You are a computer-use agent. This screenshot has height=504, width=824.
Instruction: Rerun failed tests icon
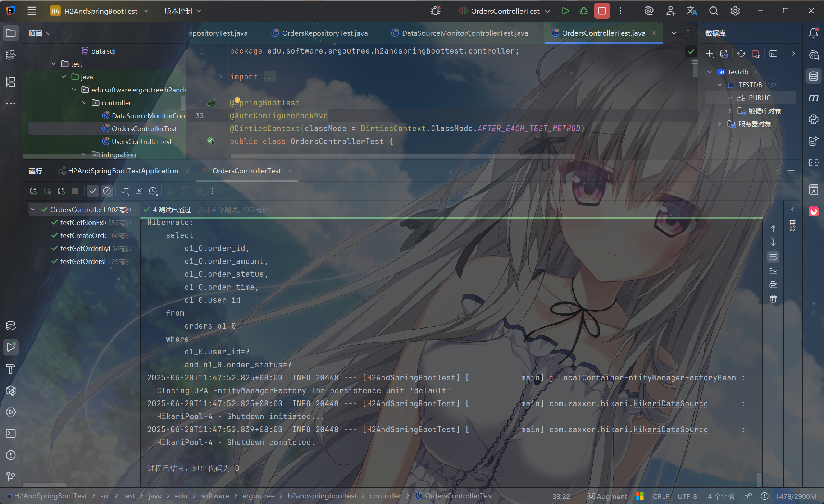47,191
